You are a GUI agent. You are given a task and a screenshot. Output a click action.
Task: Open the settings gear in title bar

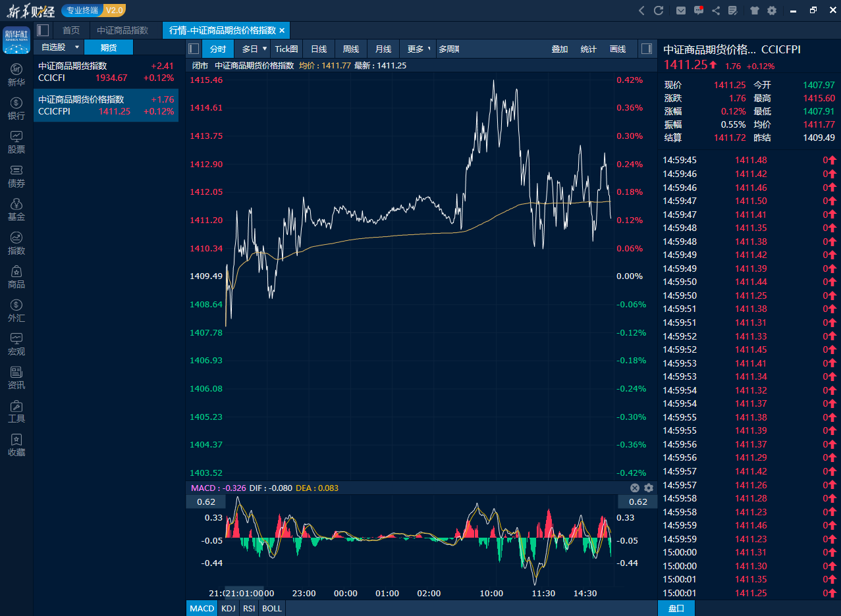pos(772,11)
